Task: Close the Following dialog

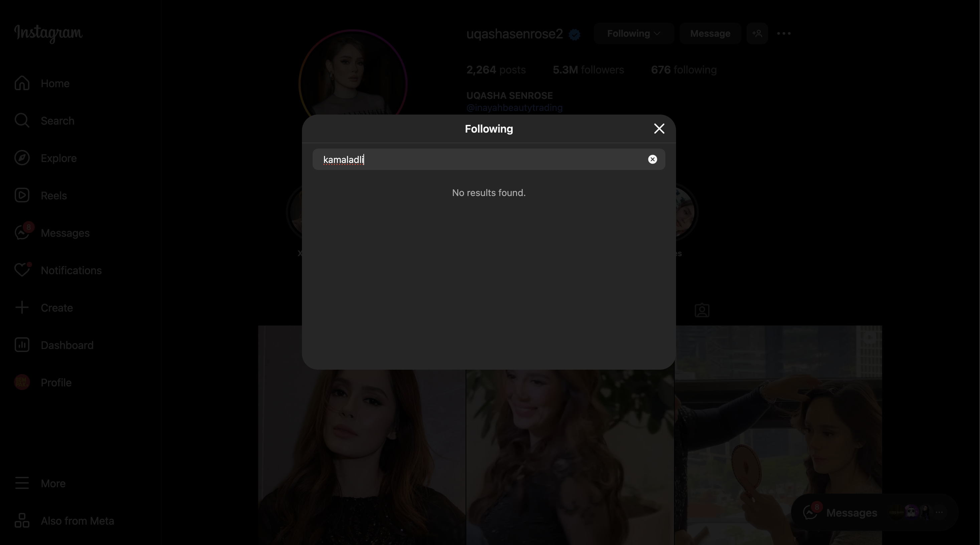Action: (x=659, y=129)
